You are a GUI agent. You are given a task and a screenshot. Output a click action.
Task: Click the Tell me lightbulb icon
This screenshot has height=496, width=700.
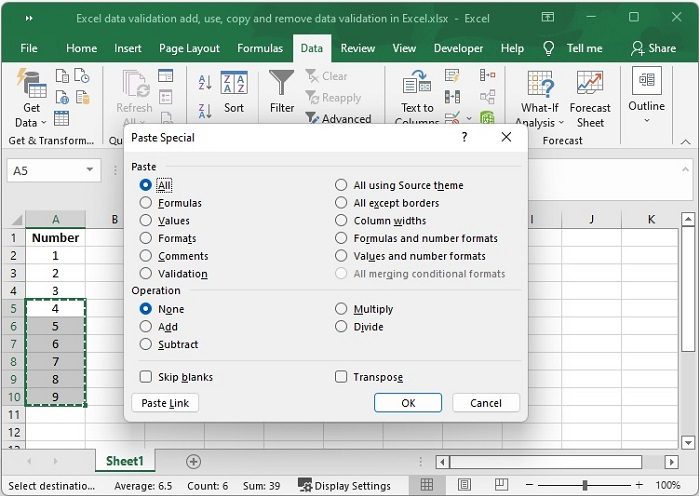pyautogui.click(x=549, y=48)
